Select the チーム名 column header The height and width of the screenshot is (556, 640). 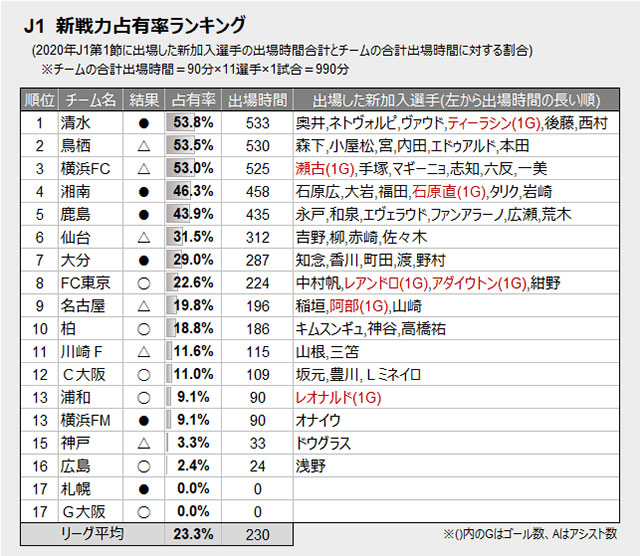click(90, 101)
